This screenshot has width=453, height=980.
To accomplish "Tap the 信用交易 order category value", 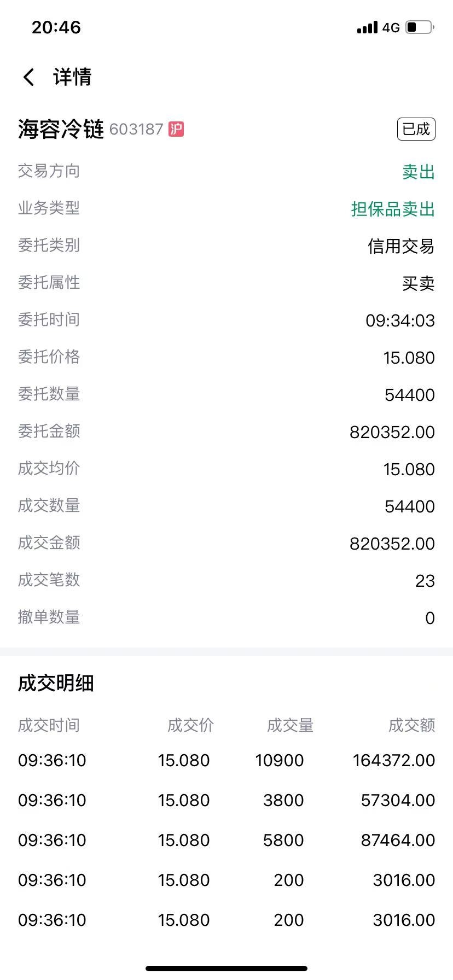I will tap(401, 246).
